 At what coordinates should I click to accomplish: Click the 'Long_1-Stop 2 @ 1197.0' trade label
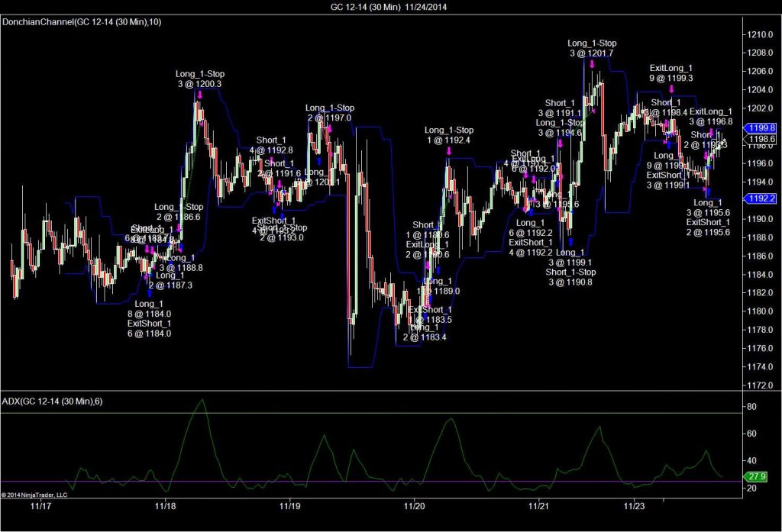pos(330,113)
